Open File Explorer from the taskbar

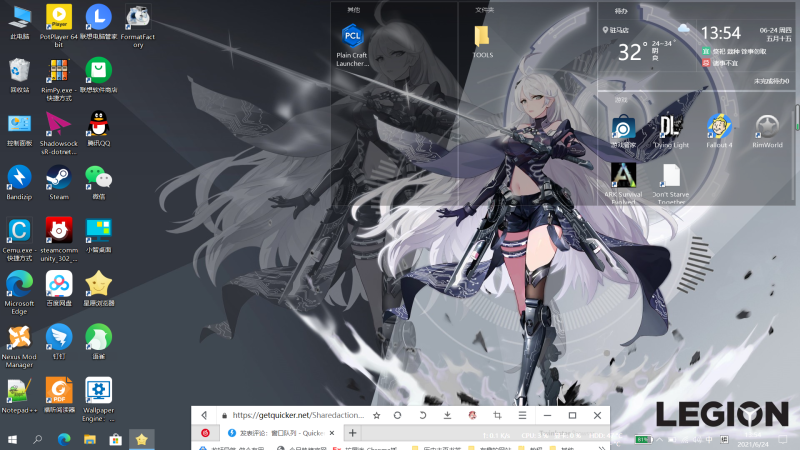pyautogui.click(x=90, y=439)
